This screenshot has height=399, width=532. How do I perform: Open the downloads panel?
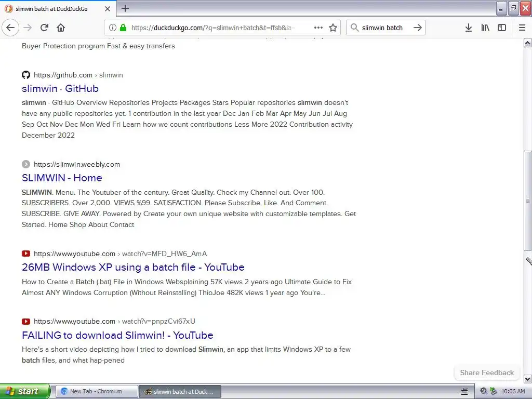pyautogui.click(x=469, y=28)
